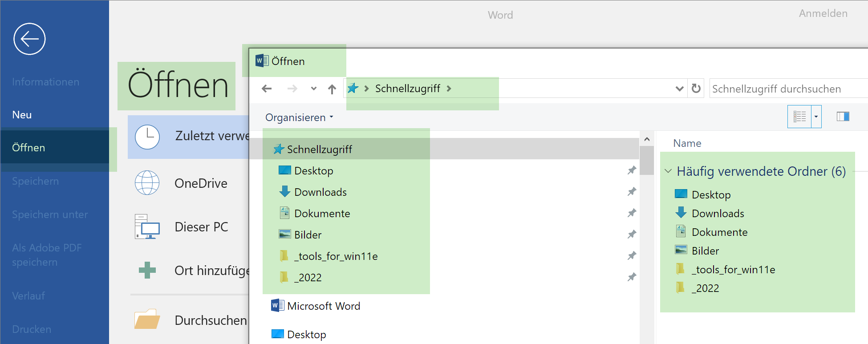Toggle the preview pane icon
The height and width of the screenshot is (344, 868).
pos(843,117)
